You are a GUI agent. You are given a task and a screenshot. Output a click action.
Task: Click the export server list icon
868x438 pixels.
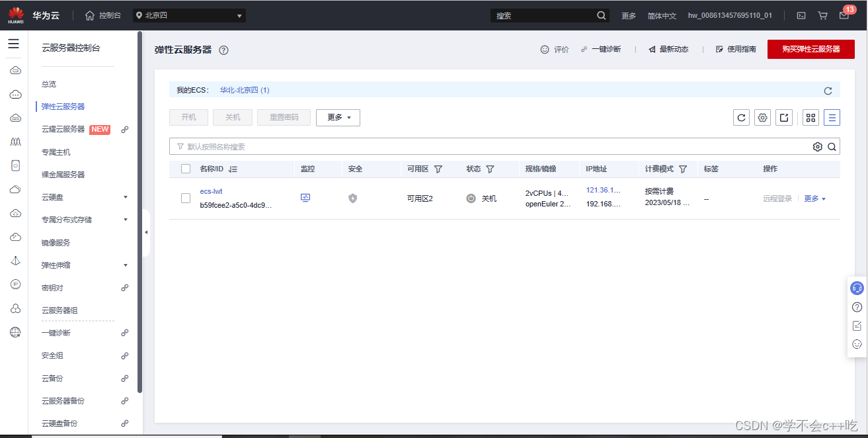click(784, 117)
